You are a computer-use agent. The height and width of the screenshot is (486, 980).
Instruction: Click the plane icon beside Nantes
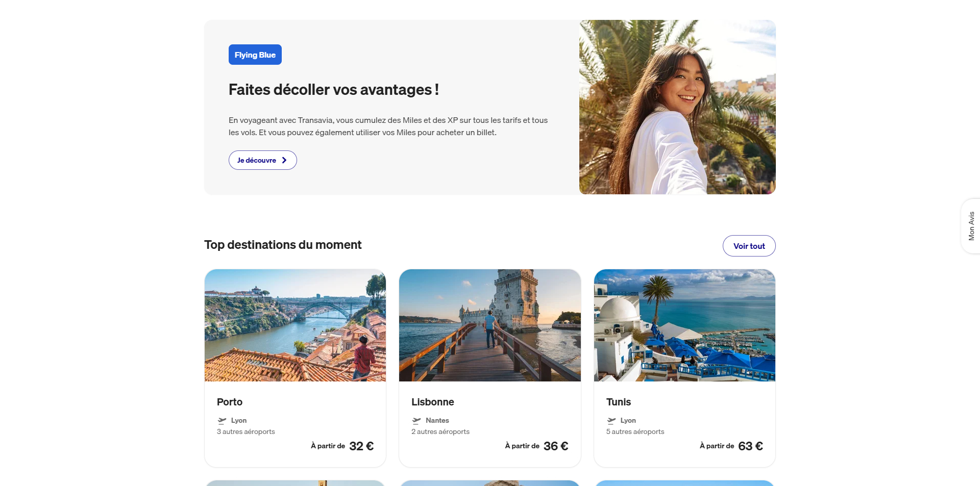click(x=416, y=421)
